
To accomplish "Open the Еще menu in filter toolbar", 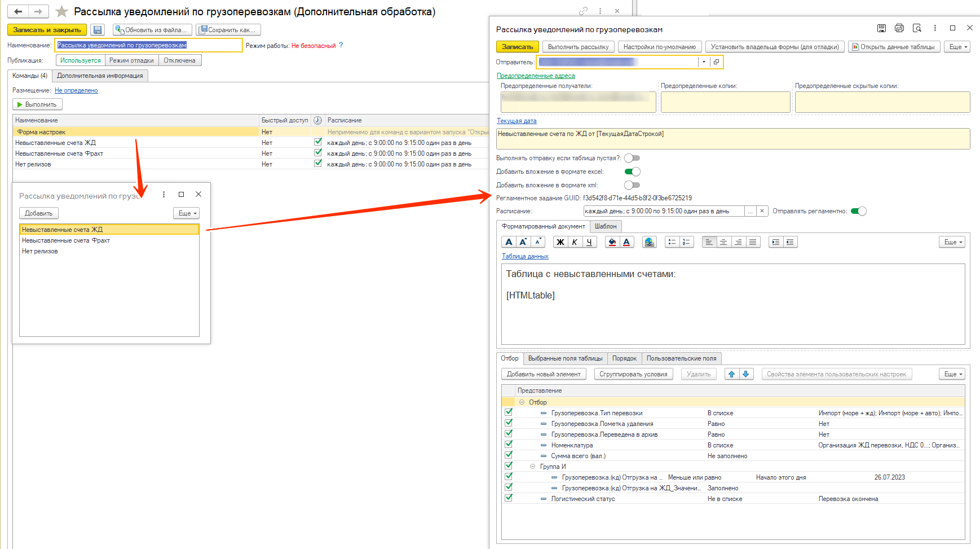I will 952,374.
